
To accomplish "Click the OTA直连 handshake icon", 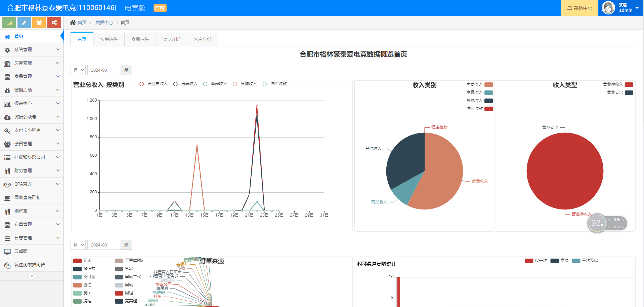I will click(7, 184).
